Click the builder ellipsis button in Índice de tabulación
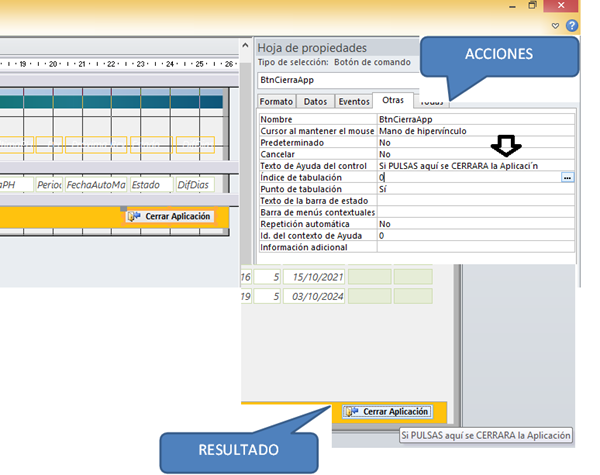Viewport: 600px width, 475px height. (567, 177)
